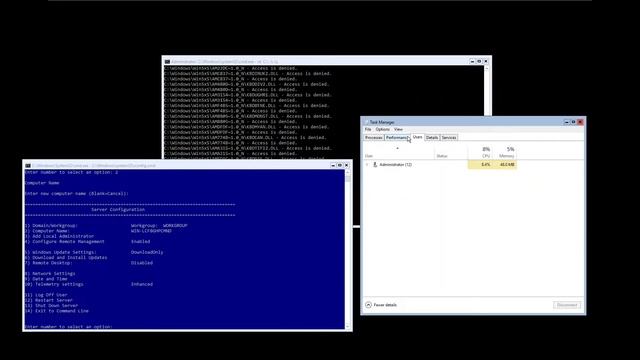Click the '7) Remote Desktop:' line
Viewport: 640px width, 360px height.
[x=48, y=262]
